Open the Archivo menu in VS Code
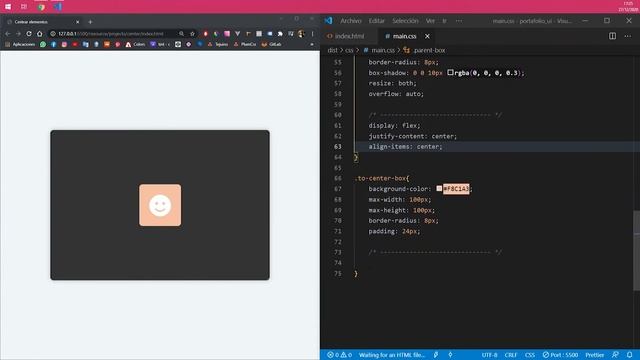Image resolution: width=640 pixels, height=360 pixels. (x=351, y=21)
